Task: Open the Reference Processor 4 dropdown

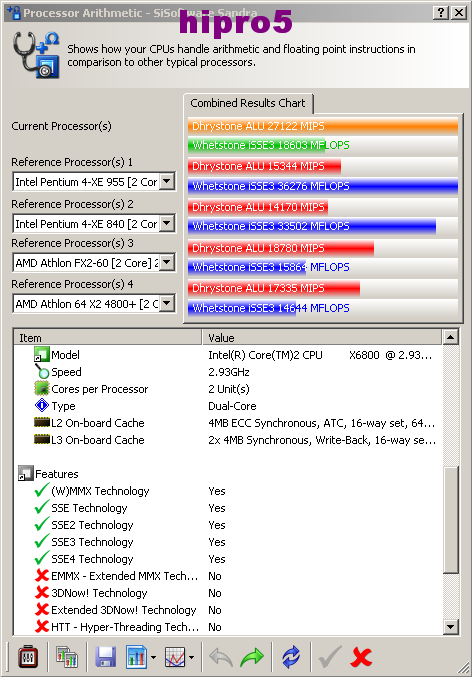Action: (167, 303)
